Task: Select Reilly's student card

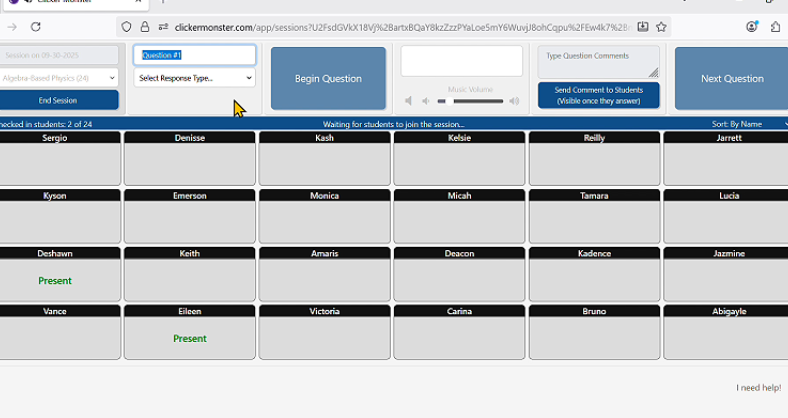Action: coord(594,158)
